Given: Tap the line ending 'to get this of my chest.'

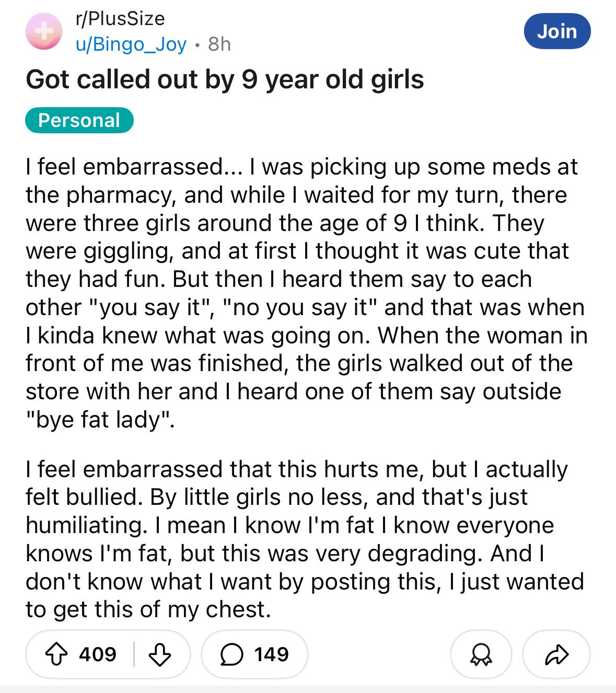Looking at the screenshot, I should click(x=148, y=609).
